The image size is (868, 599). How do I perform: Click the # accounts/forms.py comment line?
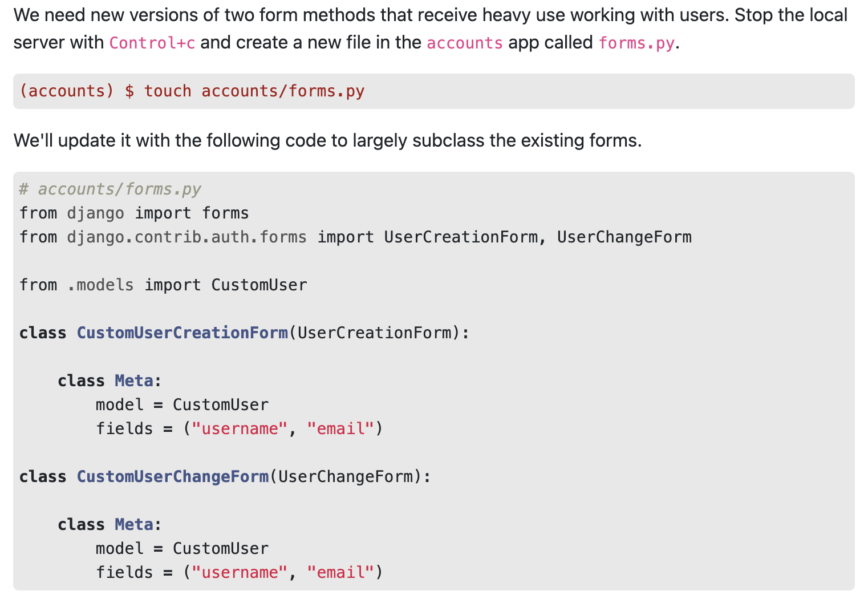pyautogui.click(x=110, y=189)
